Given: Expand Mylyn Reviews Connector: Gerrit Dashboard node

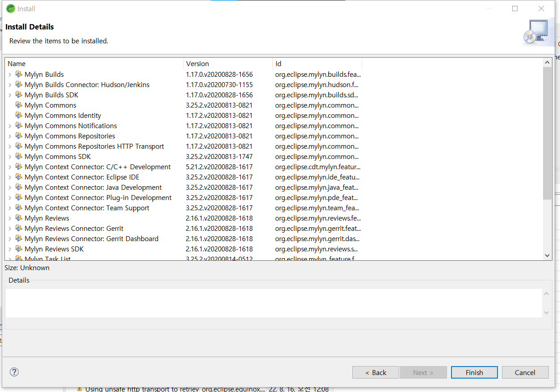Looking at the screenshot, I should (10, 239).
